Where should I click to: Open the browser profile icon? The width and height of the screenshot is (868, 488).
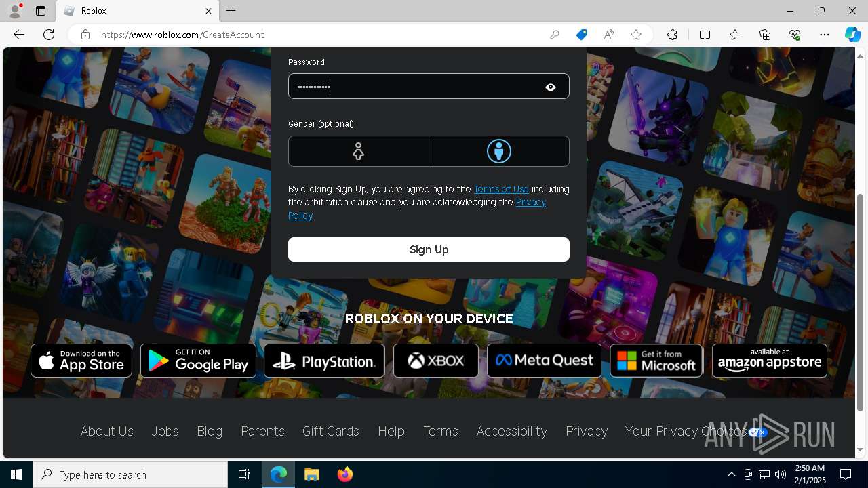[x=15, y=11]
